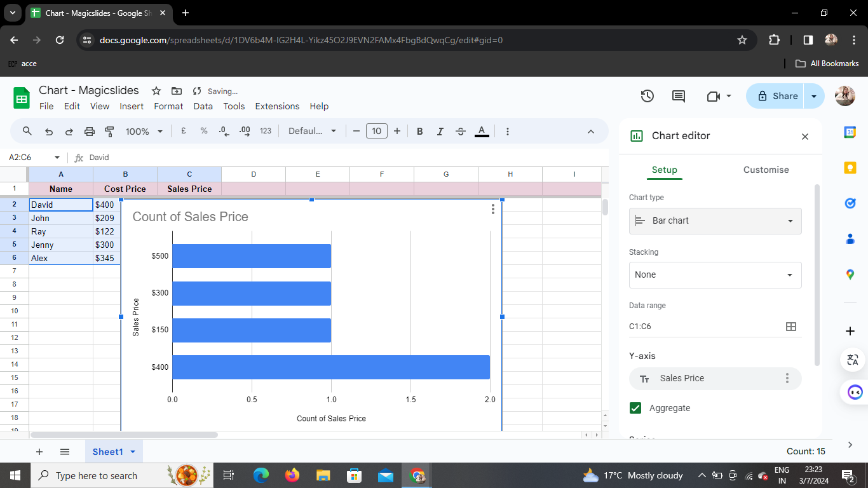Click the print icon in toolbar
The width and height of the screenshot is (868, 488).
90,132
